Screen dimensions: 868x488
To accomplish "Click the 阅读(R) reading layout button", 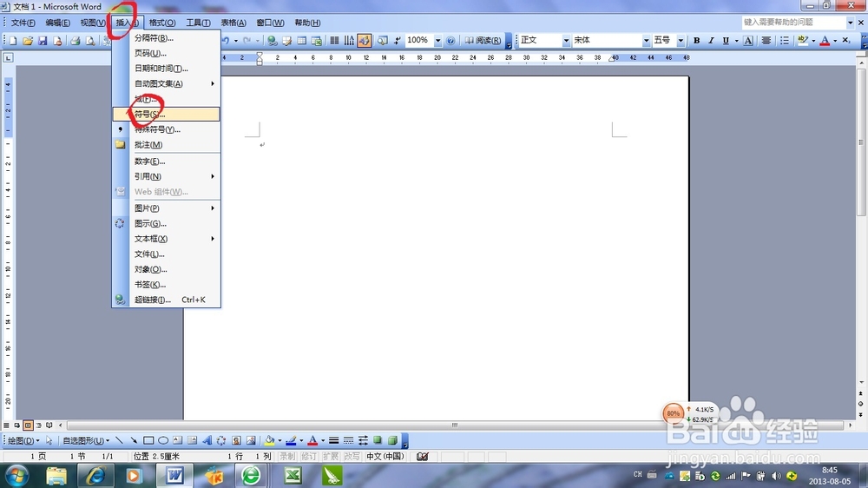I will pyautogui.click(x=482, y=41).
